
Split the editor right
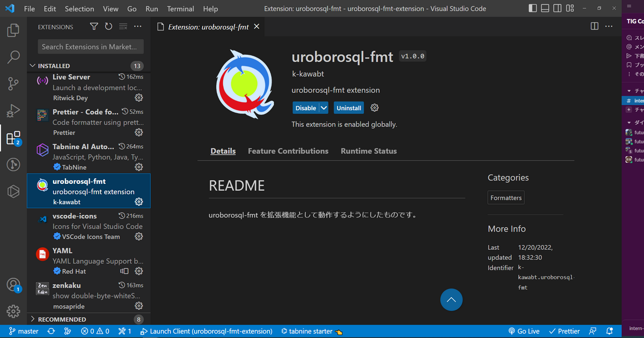(595, 26)
